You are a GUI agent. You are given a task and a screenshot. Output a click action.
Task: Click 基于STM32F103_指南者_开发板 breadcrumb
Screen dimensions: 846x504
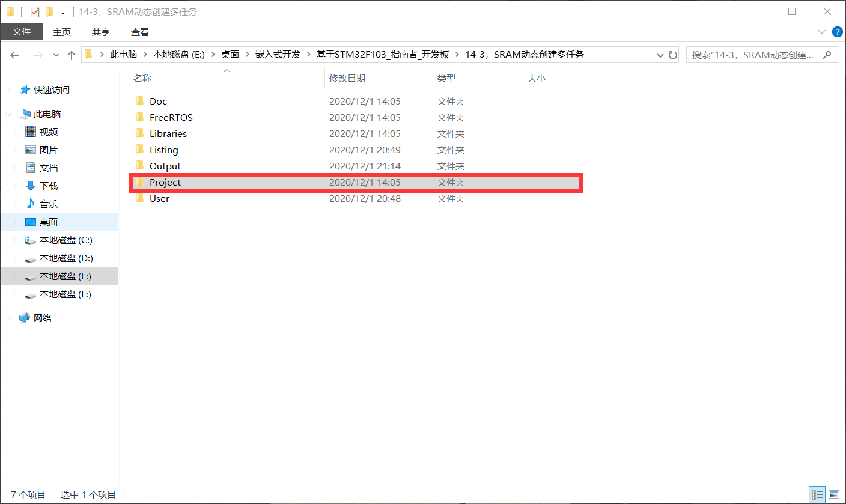(x=383, y=55)
